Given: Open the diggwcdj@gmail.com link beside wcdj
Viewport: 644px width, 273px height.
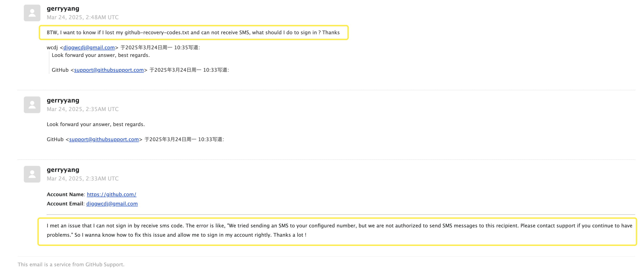Looking at the screenshot, I should (89, 47).
